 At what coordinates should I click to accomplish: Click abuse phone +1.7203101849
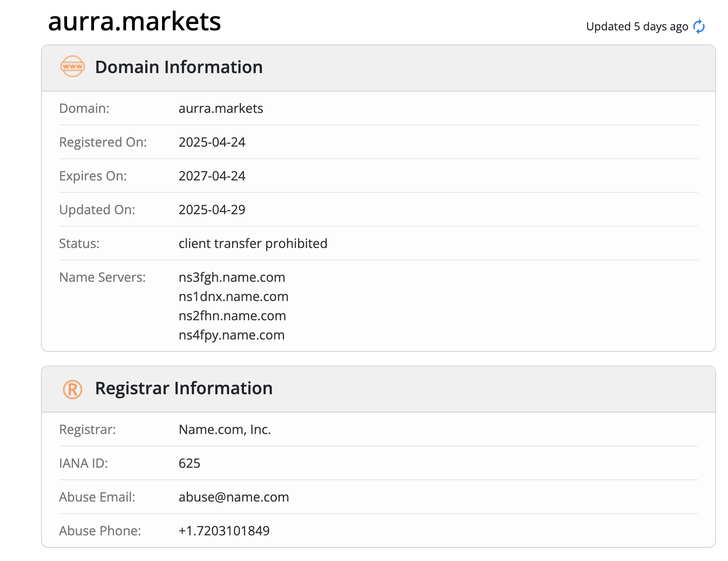point(224,531)
